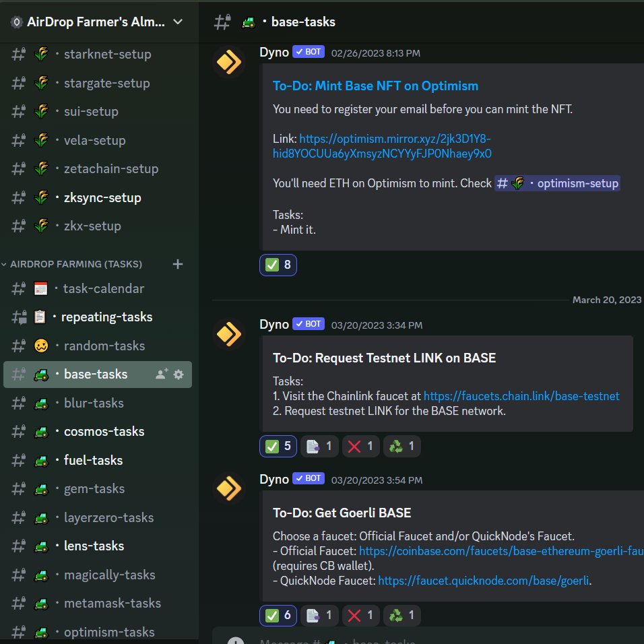Image resolution: width=644 pixels, height=644 pixels.
Task: Click Dyno's avatar on the 02/26/2023 message
Action: (x=229, y=62)
